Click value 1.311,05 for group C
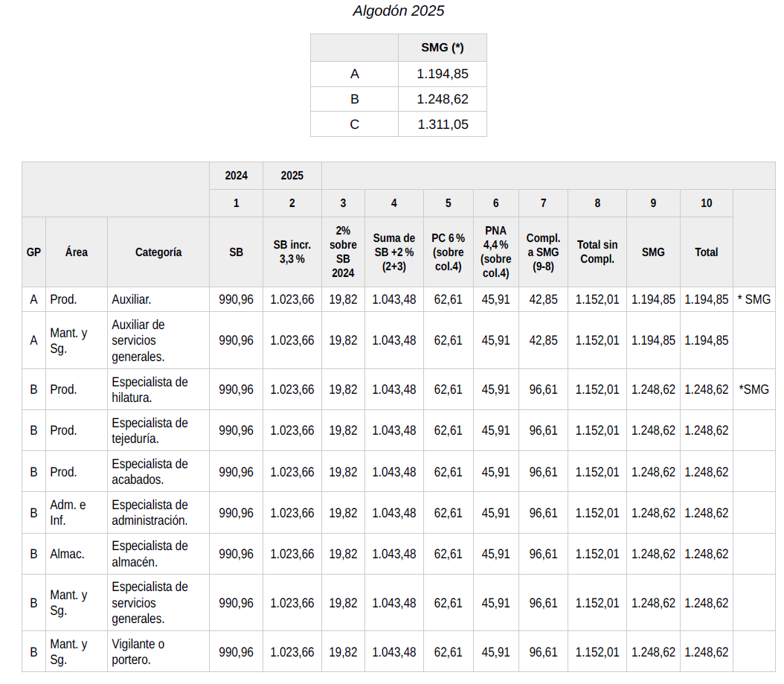784x684 pixels. (x=442, y=124)
